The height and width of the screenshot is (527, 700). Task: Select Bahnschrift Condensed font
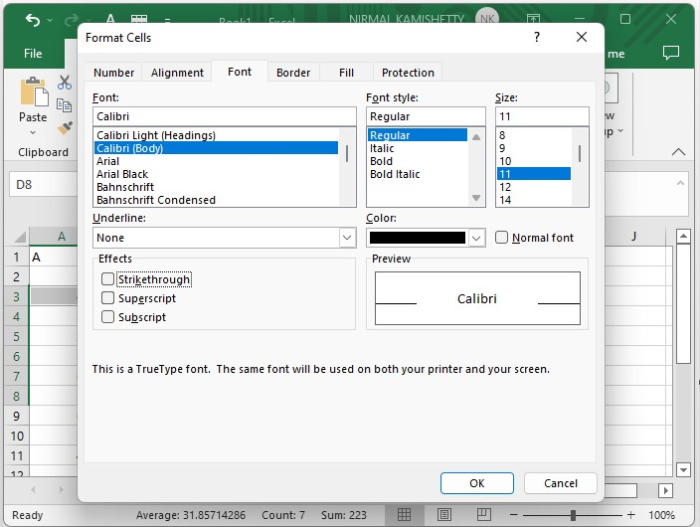(216, 200)
